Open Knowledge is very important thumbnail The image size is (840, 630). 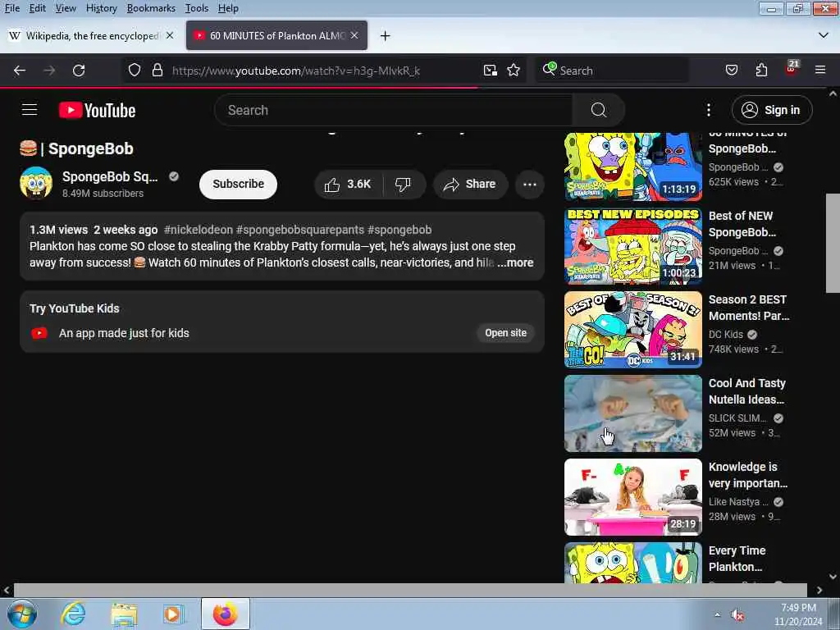coord(632,496)
